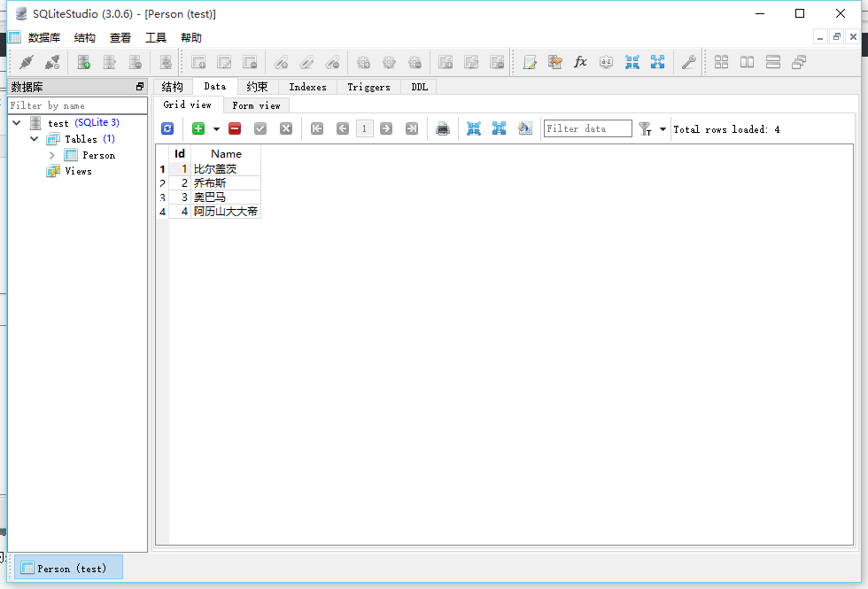Tile windows horizontally icon
Screen dimensions: 868x589
coord(748,62)
